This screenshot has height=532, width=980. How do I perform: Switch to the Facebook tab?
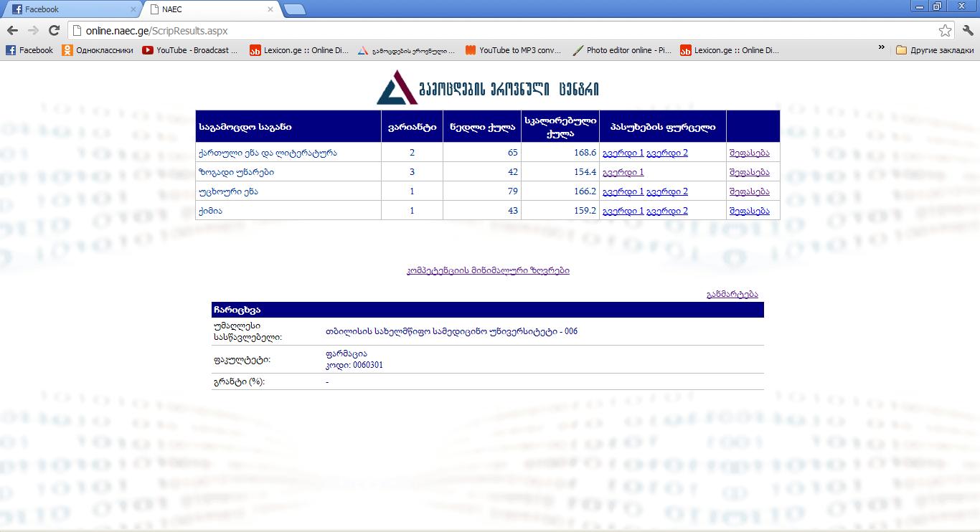click(70, 9)
